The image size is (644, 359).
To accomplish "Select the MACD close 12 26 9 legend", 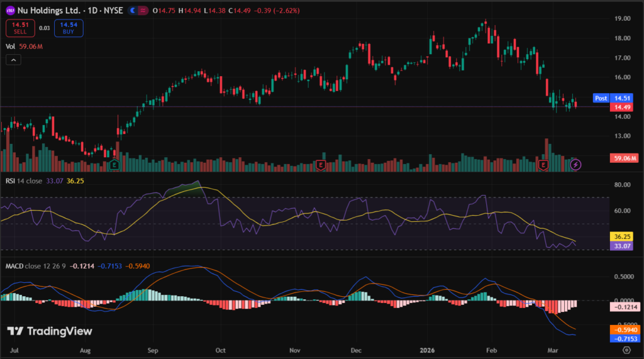I will tap(35, 266).
